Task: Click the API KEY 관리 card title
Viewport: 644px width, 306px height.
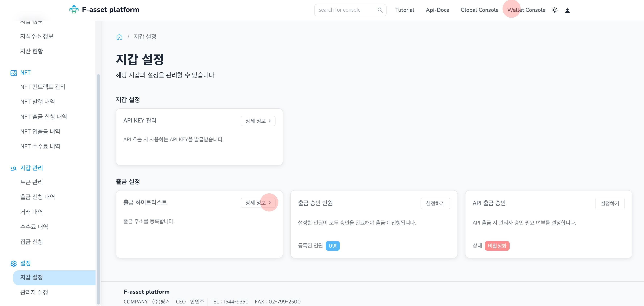Action: pyautogui.click(x=140, y=121)
